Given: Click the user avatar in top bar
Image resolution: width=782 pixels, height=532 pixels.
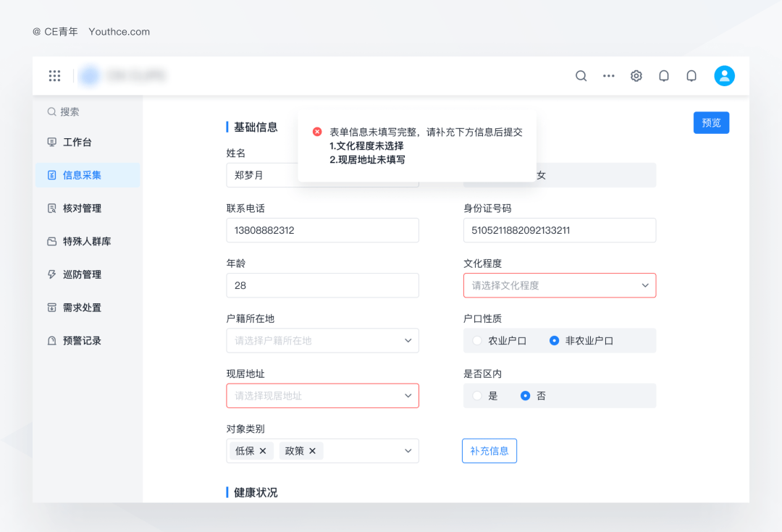Looking at the screenshot, I should tap(724, 75).
